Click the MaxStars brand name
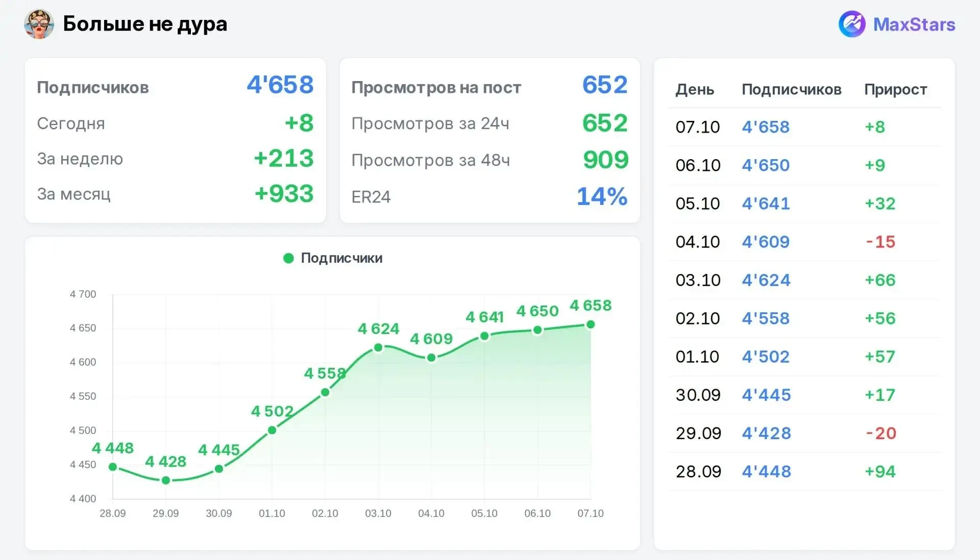The image size is (980, 560). (x=914, y=24)
